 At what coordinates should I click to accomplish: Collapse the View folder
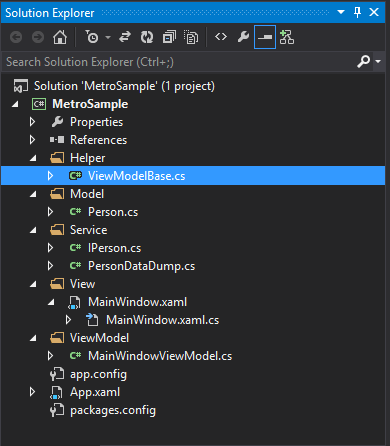point(33,284)
